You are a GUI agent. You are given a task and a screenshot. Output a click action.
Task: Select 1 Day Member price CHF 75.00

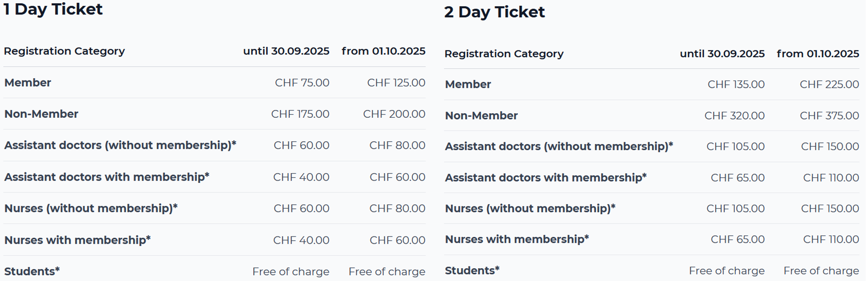point(302,83)
